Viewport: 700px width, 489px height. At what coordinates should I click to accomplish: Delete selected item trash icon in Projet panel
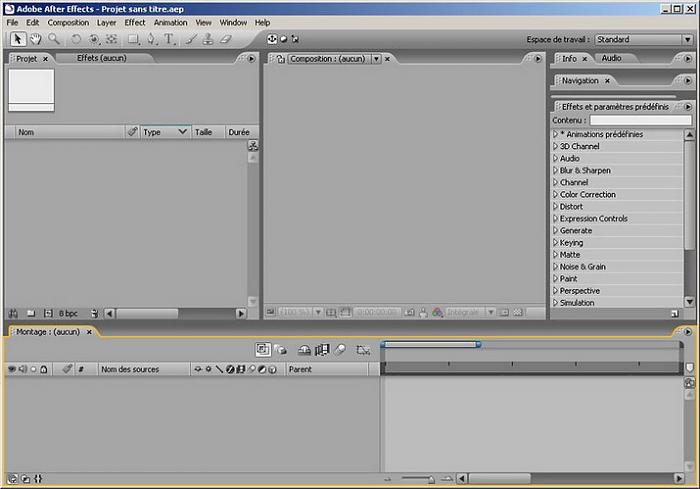(94, 313)
